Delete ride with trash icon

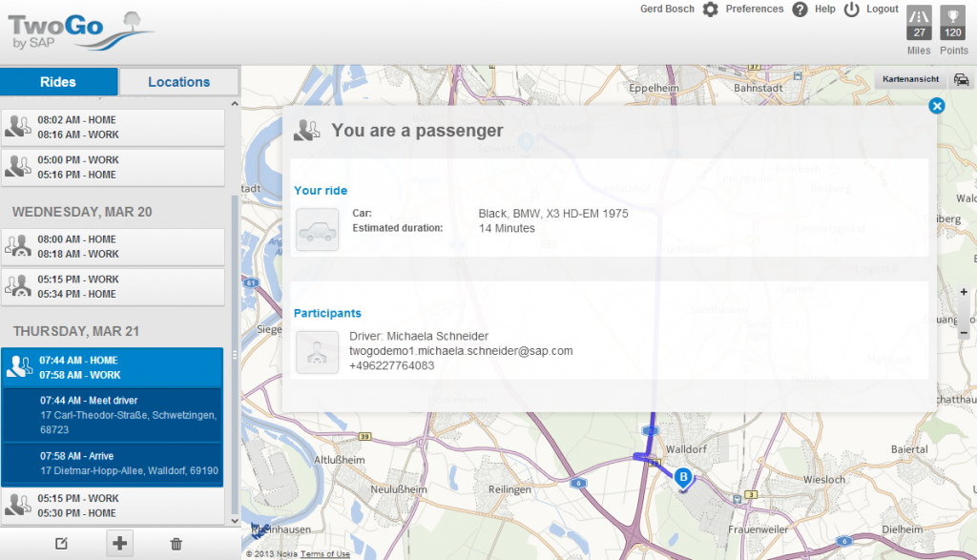pos(177,544)
